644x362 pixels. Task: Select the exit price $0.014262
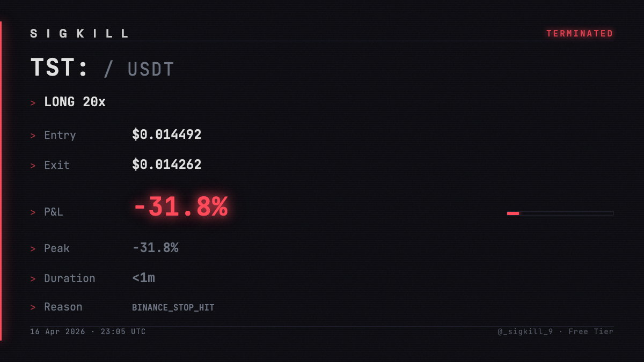(166, 165)
